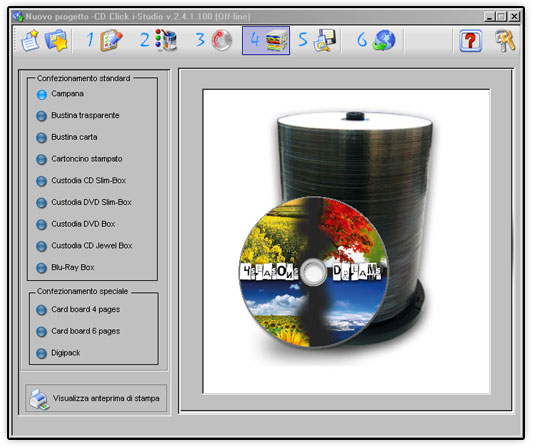Select Custodia DVD Slim-Box
This screenshot has width=533, height=447.
click(x=84, y=203)
